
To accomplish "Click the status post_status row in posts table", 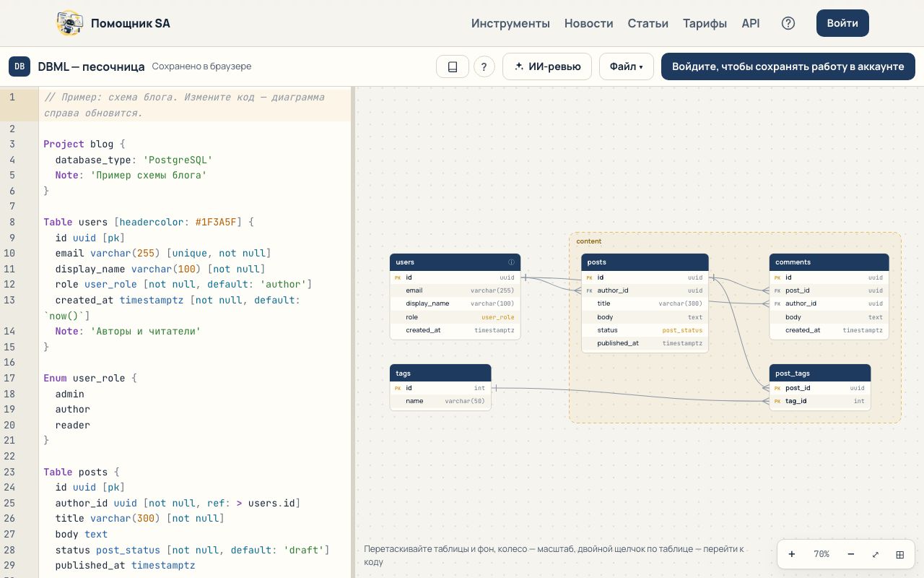I will 645,330.
